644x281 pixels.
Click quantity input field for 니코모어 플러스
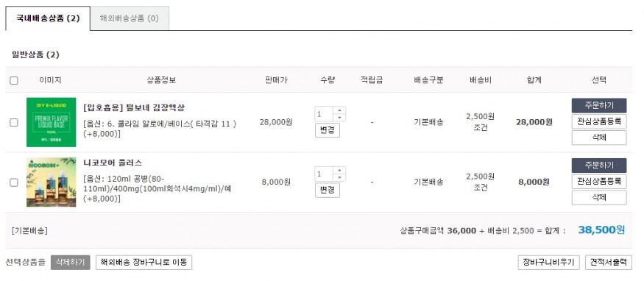pos(325,174)
